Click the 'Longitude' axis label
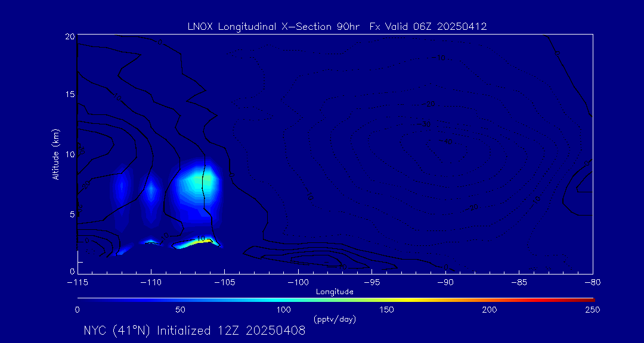The width and height of the screenshot is (644, 343). [335, 292]
